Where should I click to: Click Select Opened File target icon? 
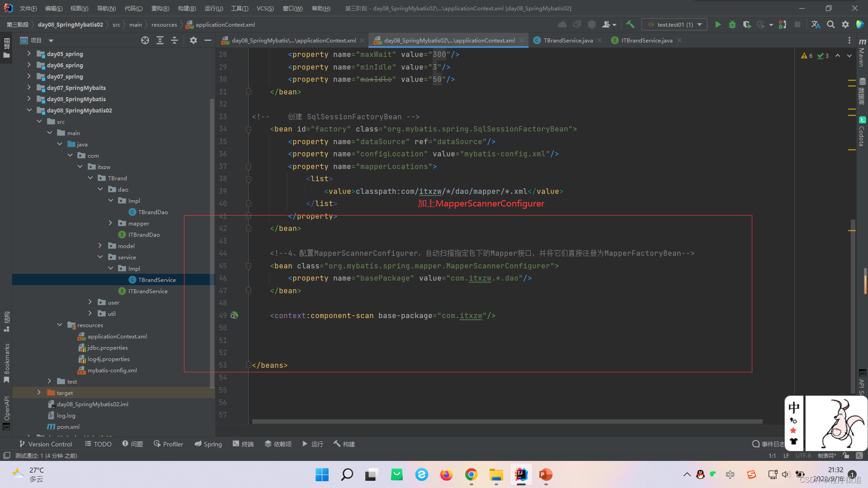(x=145, y=41)
